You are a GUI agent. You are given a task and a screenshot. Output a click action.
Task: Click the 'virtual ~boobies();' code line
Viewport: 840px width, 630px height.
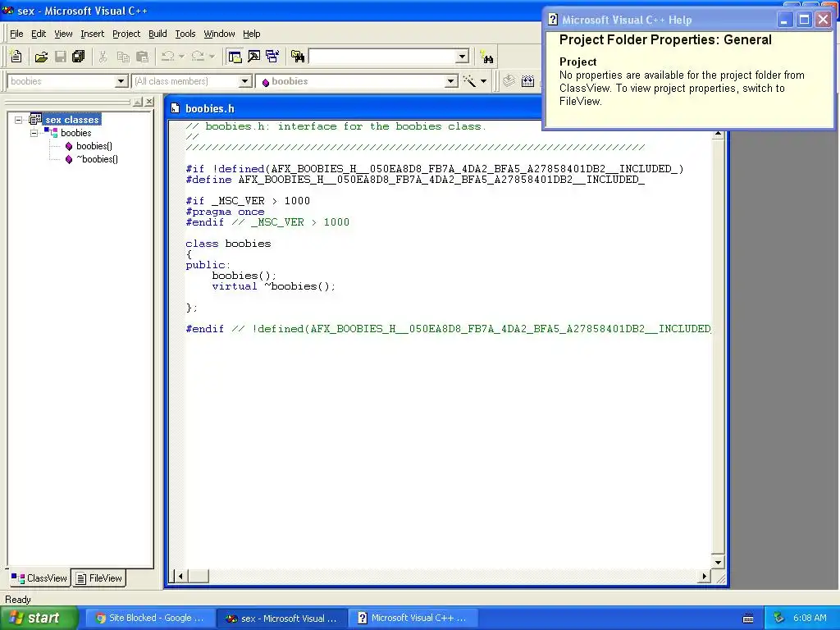click(x=274, y=286)
